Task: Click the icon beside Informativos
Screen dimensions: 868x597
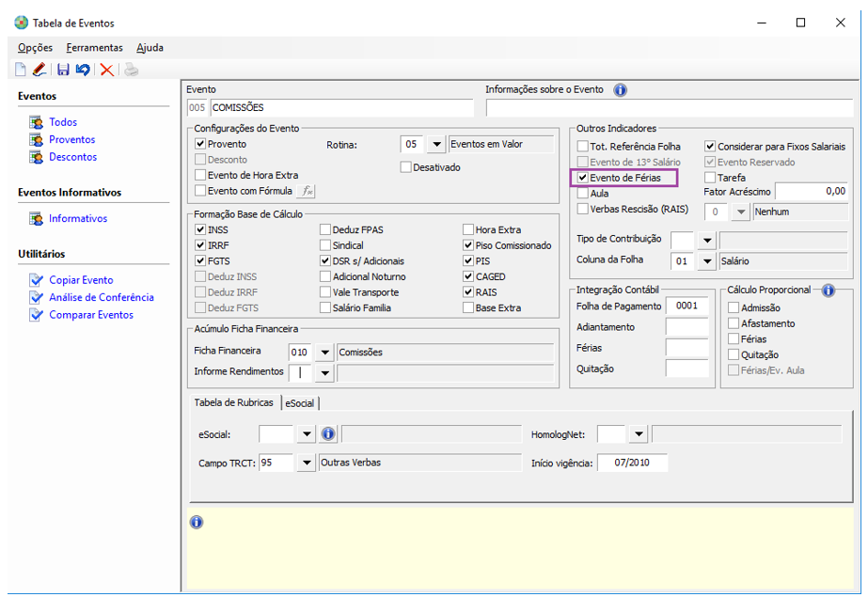Action: click(37, 218)
